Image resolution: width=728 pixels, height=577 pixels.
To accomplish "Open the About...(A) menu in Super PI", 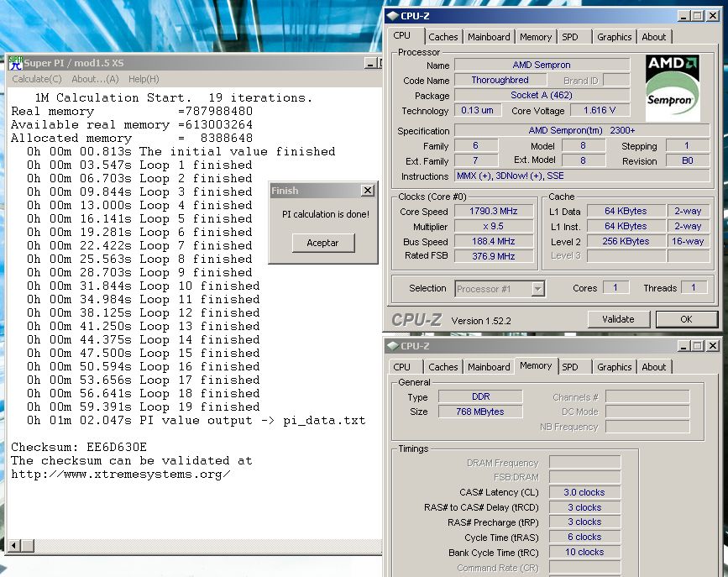I will click(x=95, y=79).
